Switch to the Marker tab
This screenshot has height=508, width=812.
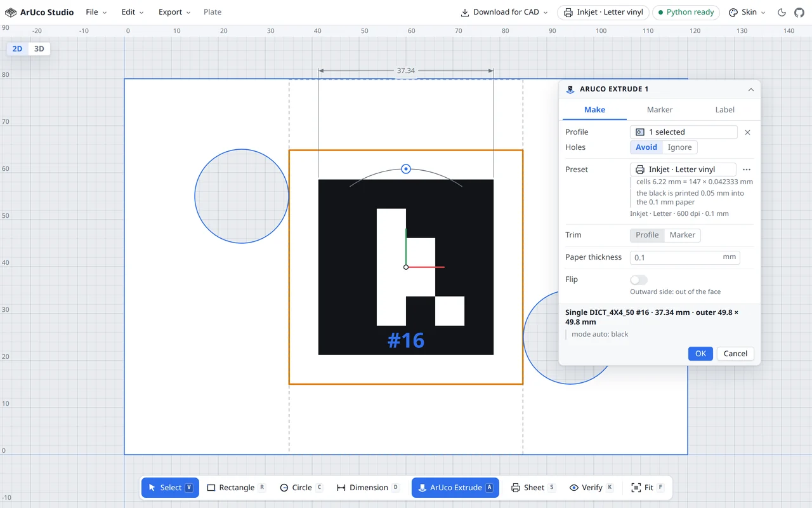click(660, 110)
